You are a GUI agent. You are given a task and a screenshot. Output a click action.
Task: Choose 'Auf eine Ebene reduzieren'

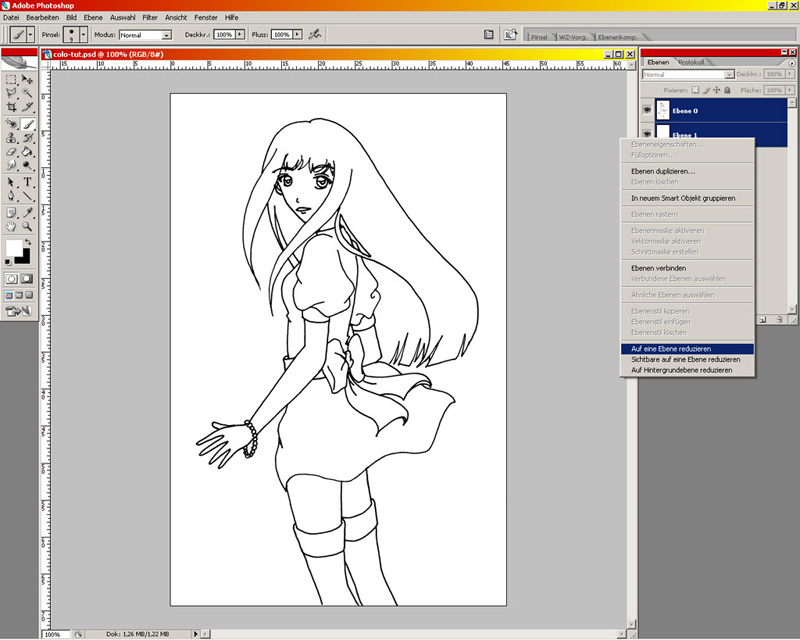point(687,349)
